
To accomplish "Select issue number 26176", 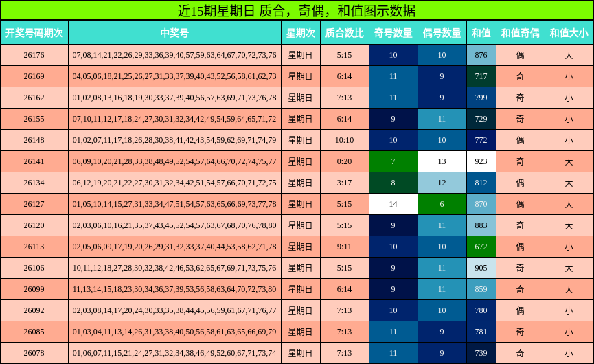I will click(x=34, y=55).
